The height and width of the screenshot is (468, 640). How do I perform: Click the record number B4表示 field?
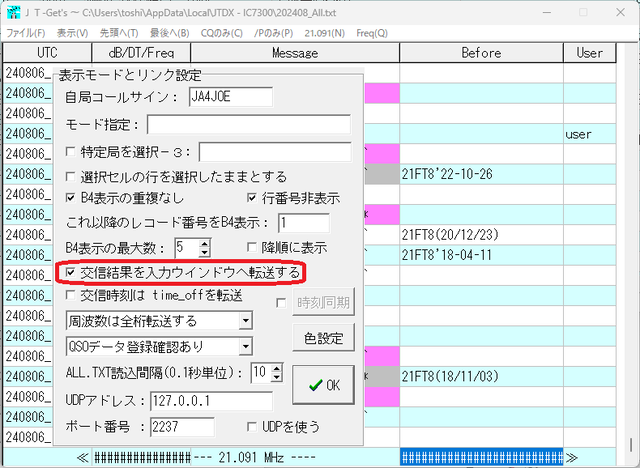304,223
